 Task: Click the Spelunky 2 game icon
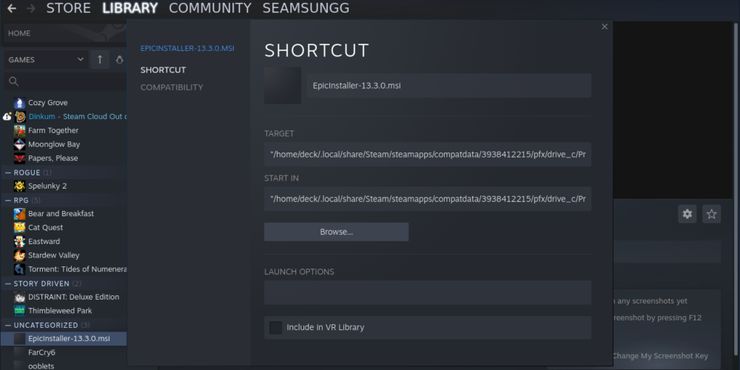point(20,186)
